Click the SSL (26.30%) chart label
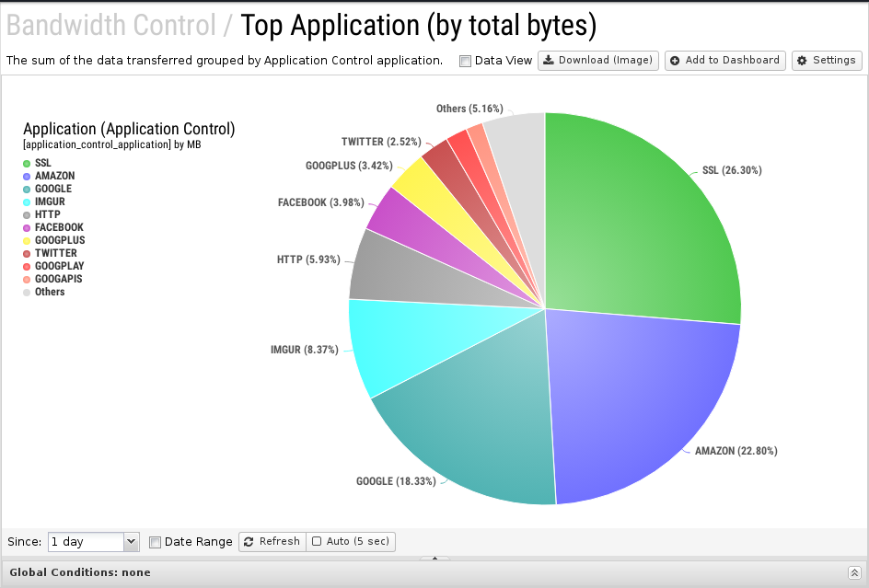The height and width of the screenshot is (588, 869). pyautogui.click(x=732, y=170)
